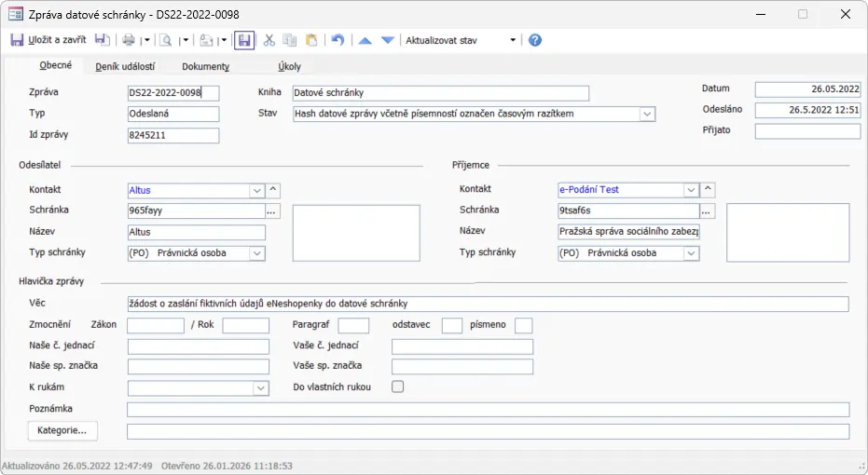The width and height of the screenshot is (868, 475).
Task: Expand the Stav dropdown
Action: point(647,114)
